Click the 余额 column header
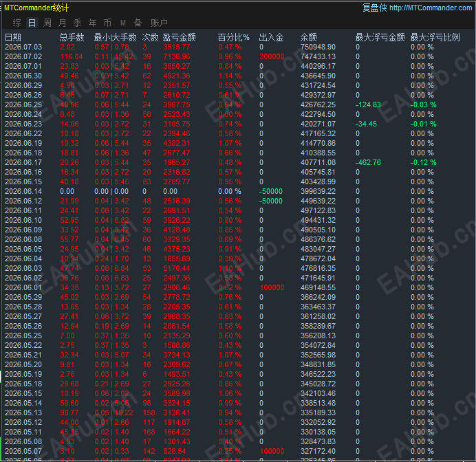The height and width of the screenshot is (462, 476). 308,37
